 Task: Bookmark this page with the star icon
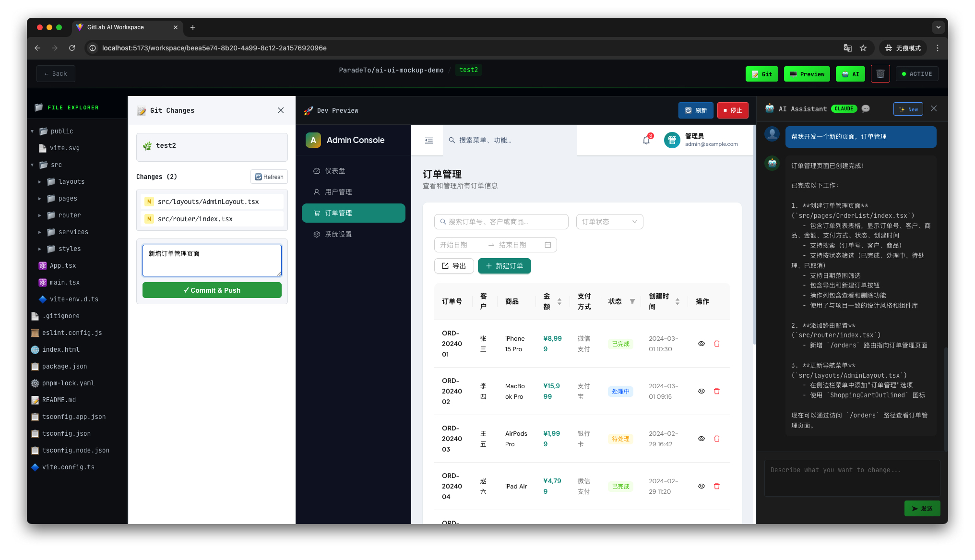pyautogui.click(x=863, y=48)
